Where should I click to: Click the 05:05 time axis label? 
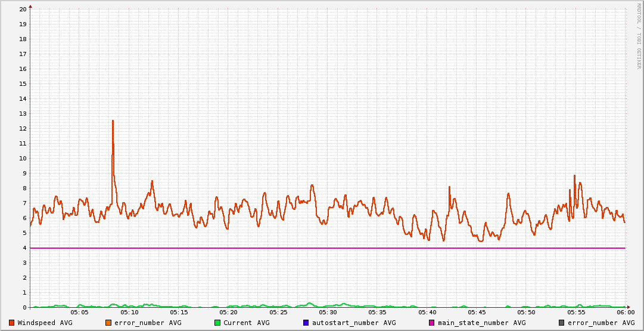[x=80, y=312]
